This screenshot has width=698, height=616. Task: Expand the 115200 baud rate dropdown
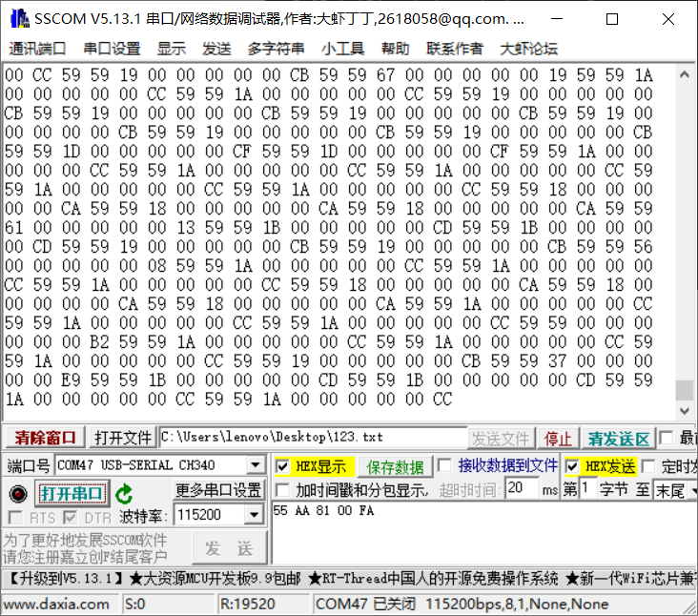pyautogui.click(x=255, y=515)
